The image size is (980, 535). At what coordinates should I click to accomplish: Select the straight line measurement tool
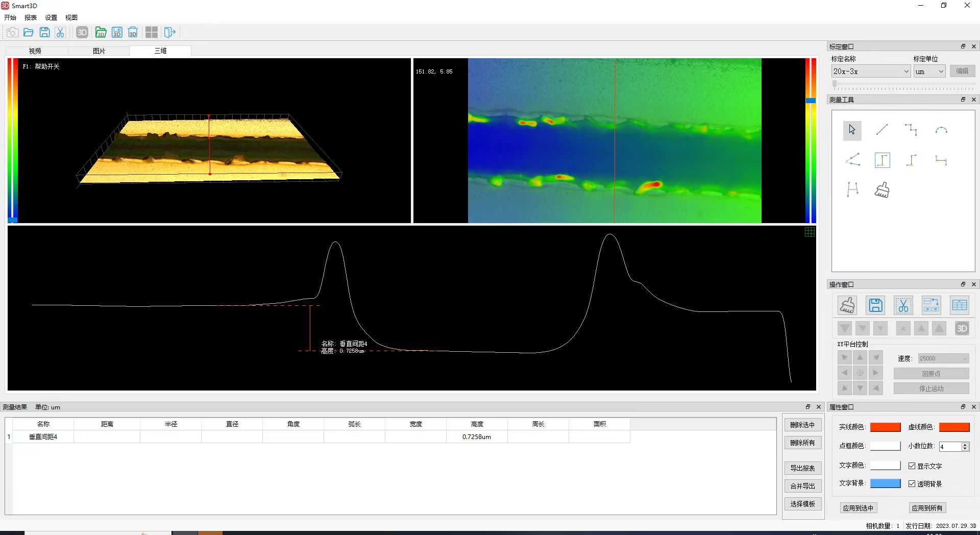click(881, 130)
